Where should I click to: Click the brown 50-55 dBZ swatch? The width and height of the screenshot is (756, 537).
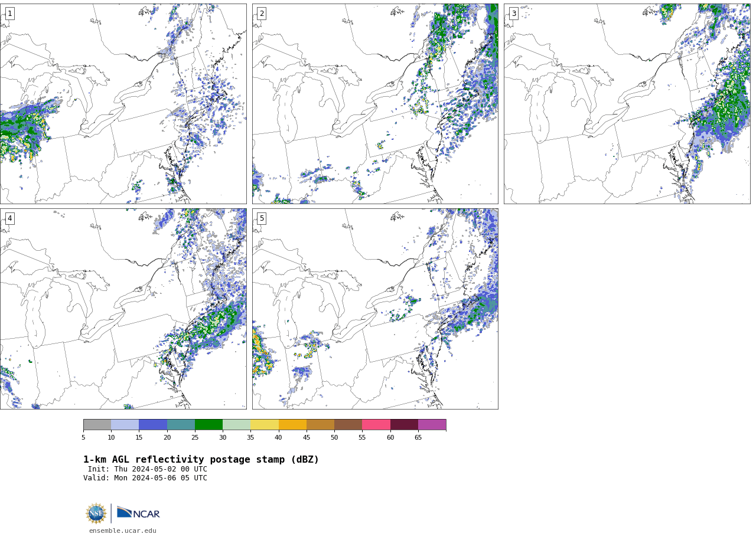tap(348, 425)
